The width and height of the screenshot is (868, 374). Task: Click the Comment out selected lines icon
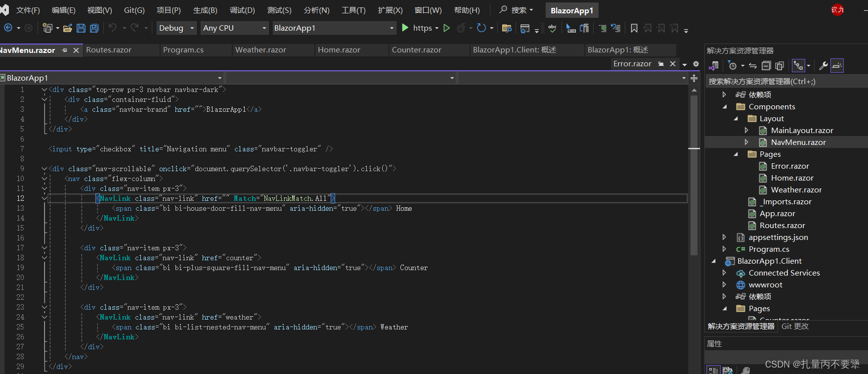(603, 28)
